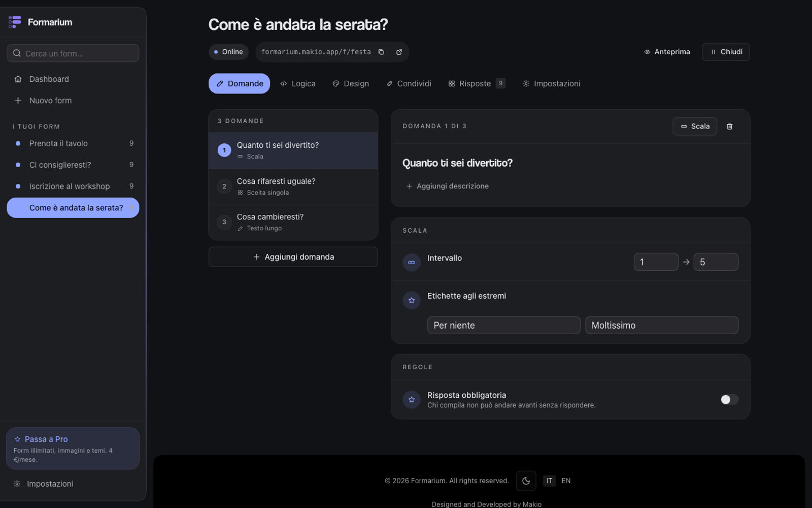Expand Aggiungi descrizione field

[x=447, y=186]
